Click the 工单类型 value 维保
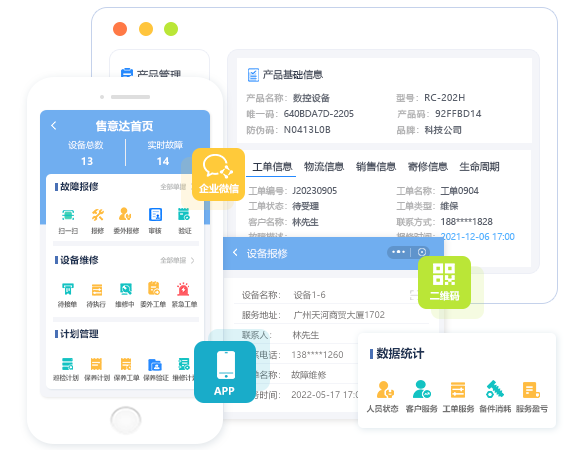This screenshot has width=585, height=450. pyautogui.click(x=449, y=206)
